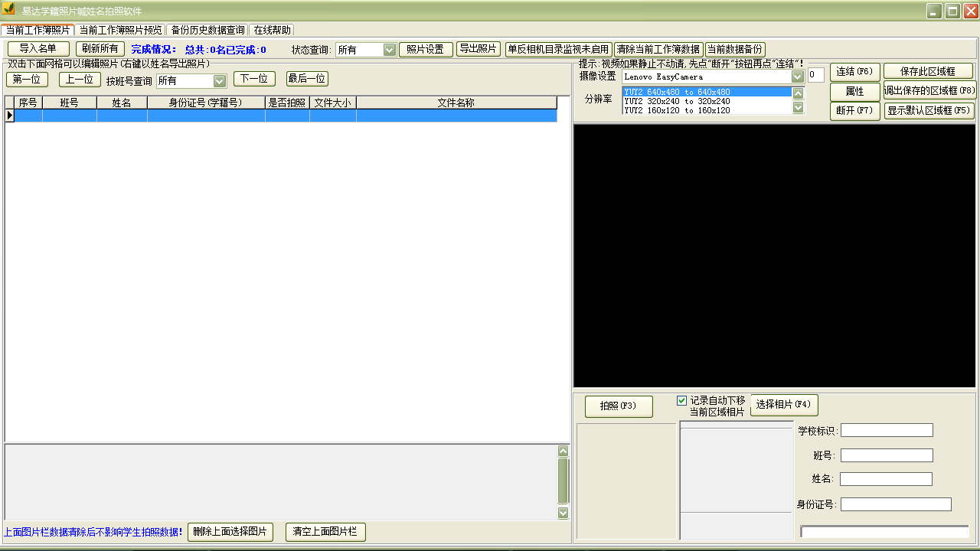
Task: Click the 序号 column header
Action: click(28, 103)
